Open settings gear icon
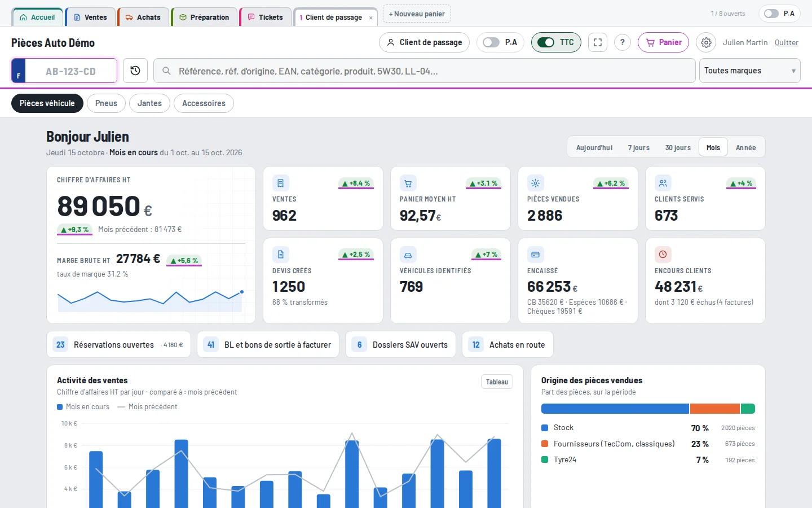 [x=706, y=42]
